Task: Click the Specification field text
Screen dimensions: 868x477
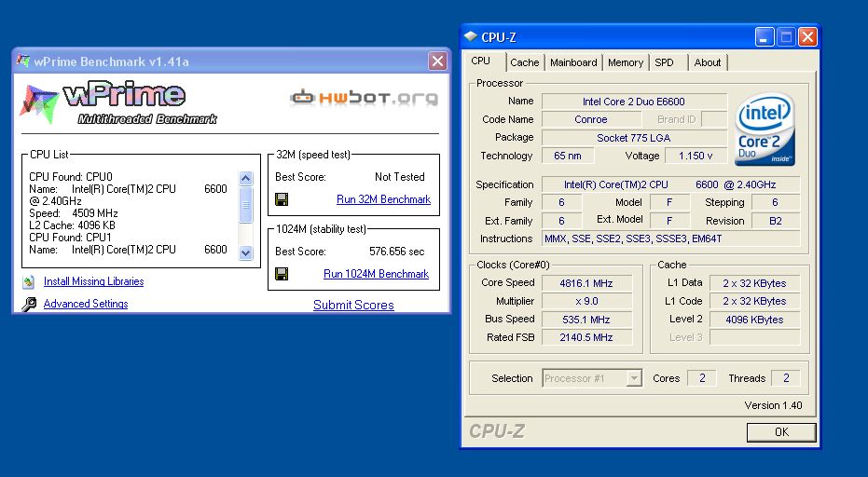Action: click(x=670, y=184)
